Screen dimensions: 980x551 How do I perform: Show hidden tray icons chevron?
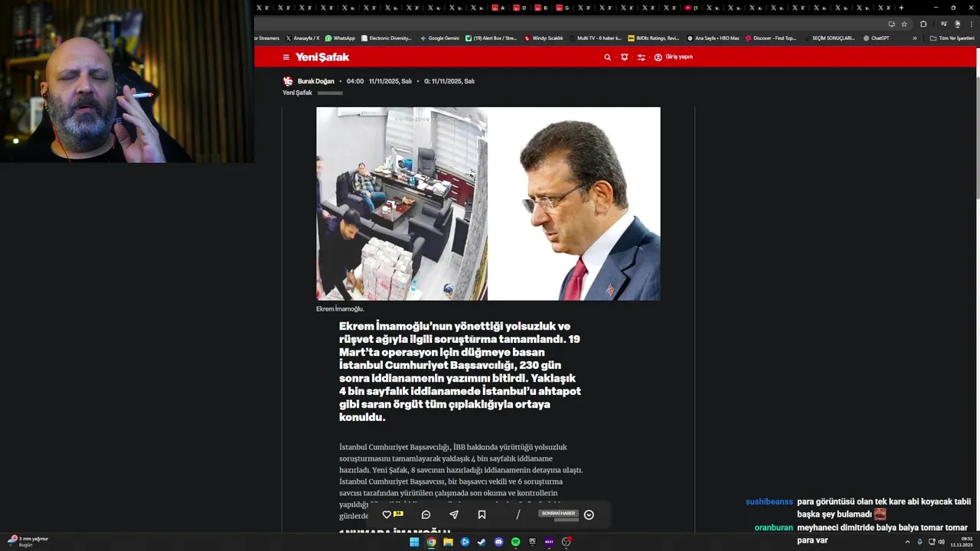[908, 542]
